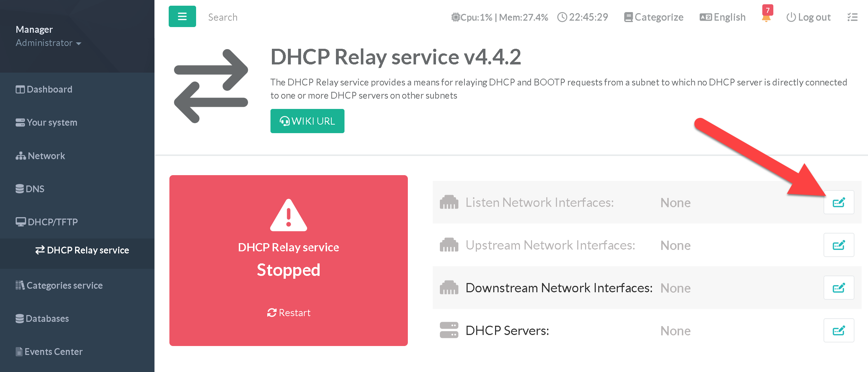Toggle the sidebar with the hamburger button
The height and width of the screenshot is (372, 868).
182,16
